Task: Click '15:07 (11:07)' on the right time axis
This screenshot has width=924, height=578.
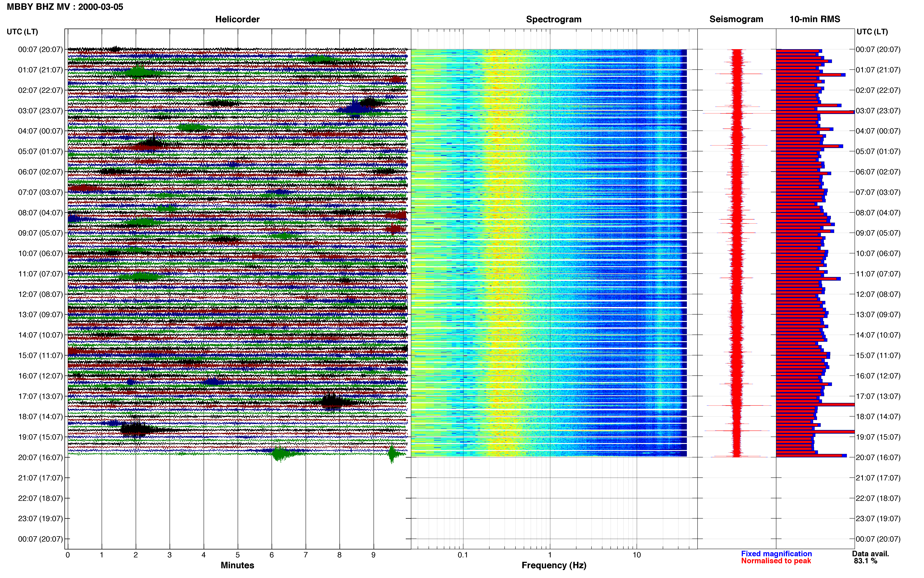Action: click(x=878, y=356)
